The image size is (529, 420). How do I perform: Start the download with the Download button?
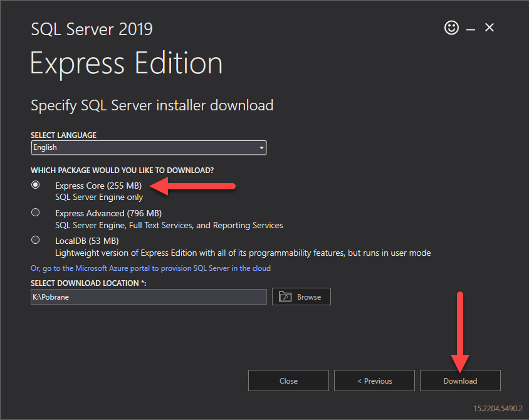tap(460, 381)
